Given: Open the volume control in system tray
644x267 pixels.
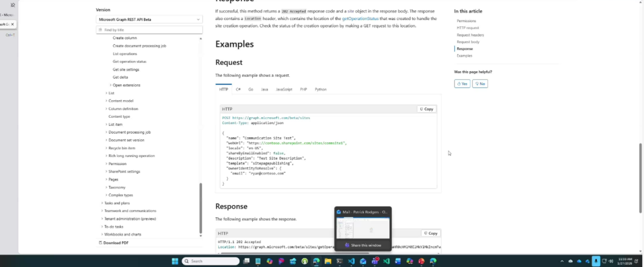Looking at the screenshot, I should 611,261.
